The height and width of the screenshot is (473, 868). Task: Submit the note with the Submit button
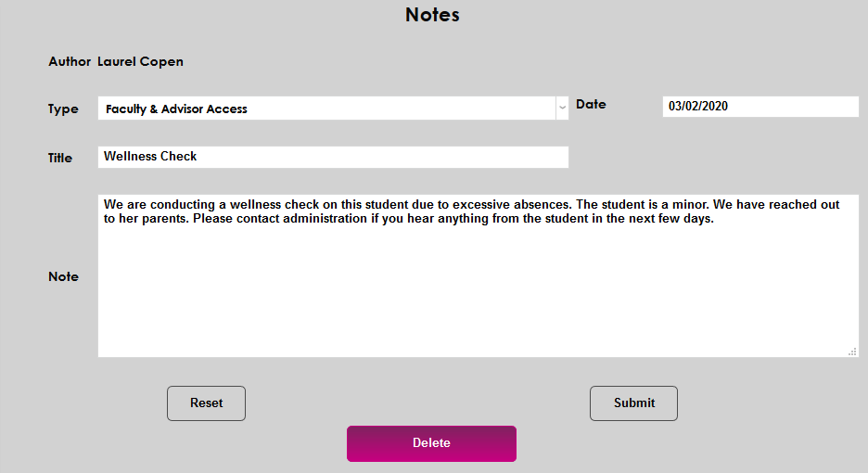coord(633,403)
